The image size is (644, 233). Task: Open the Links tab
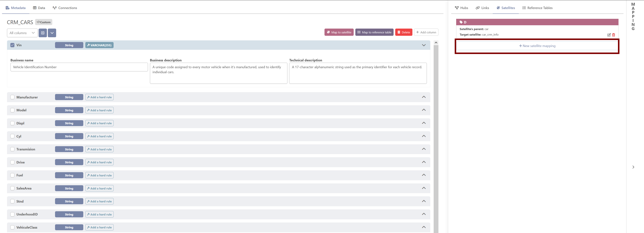(482, 8)
